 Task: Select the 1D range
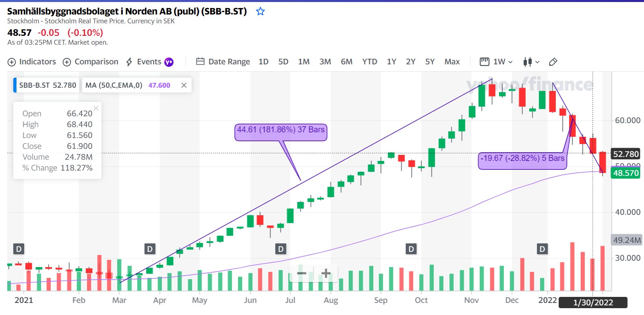pyautogui.click(x=264, y=62)
